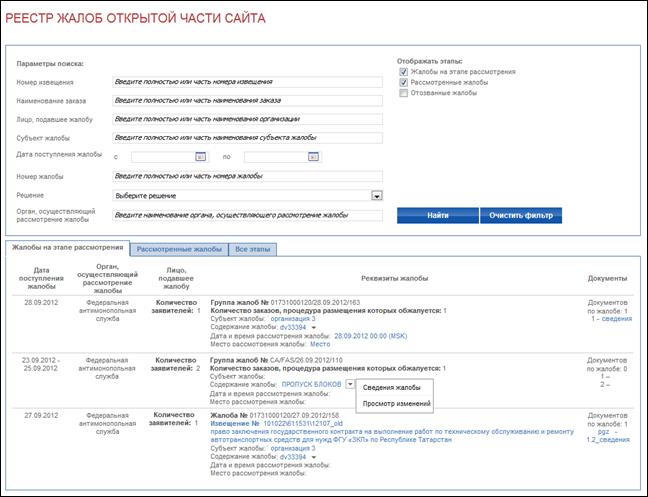Open the start date calendar picker
Screen dimensions: 648x497
(x=200, y=157)
